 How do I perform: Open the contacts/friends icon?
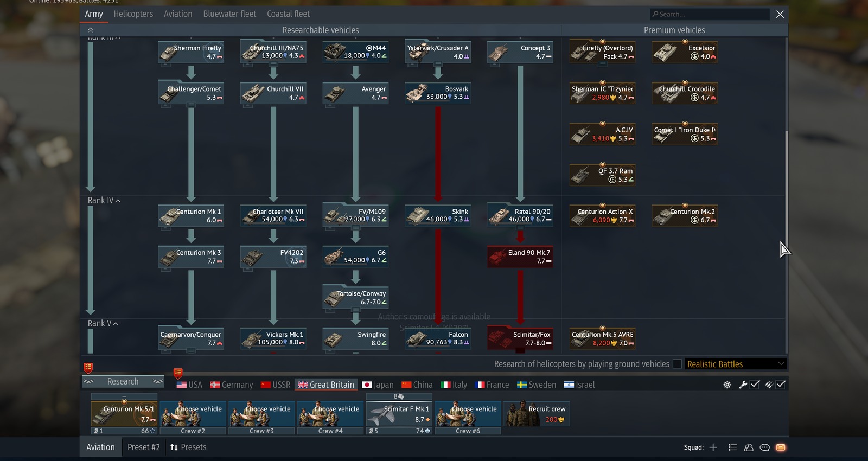pos(749,447)
